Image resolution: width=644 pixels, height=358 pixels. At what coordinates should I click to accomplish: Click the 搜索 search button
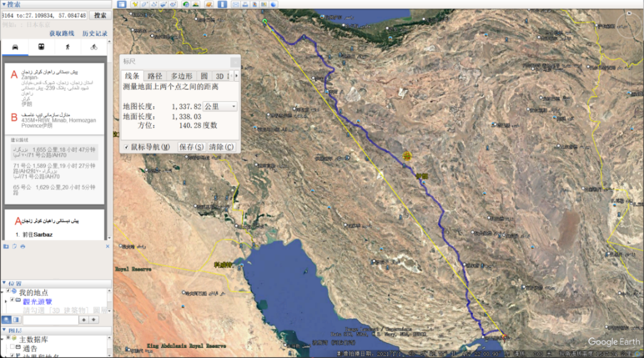click(x=100, y=15)
